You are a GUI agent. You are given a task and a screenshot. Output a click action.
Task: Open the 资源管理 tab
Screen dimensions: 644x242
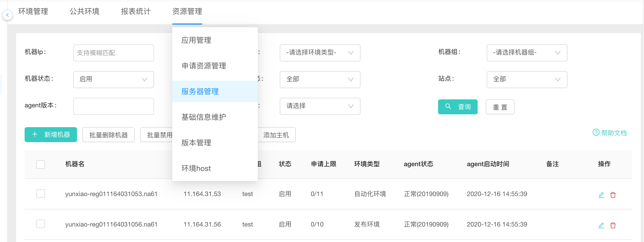click(187, 11)
